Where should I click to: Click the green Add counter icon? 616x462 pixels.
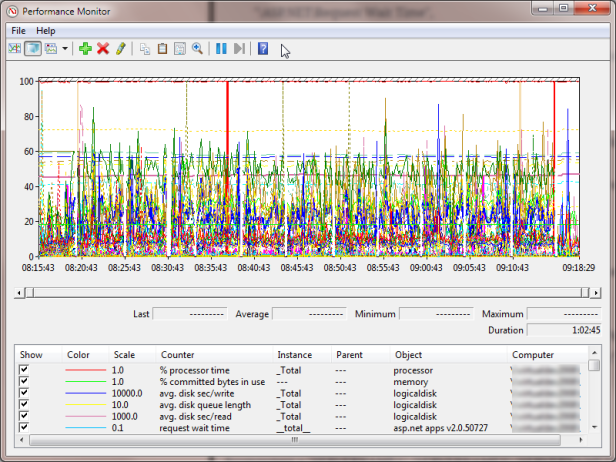point(85,48)
